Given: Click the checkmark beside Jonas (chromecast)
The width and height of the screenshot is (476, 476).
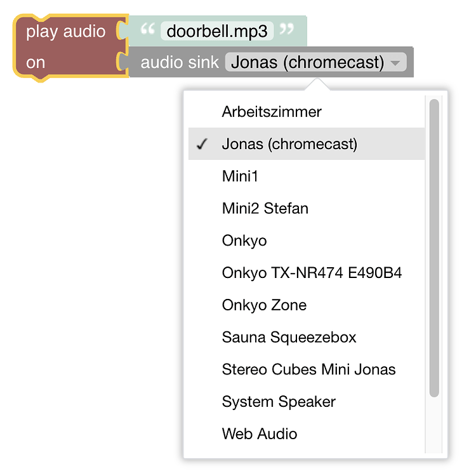Looking at the screenshot, I should pyautogui.click(x=202, y=145).
